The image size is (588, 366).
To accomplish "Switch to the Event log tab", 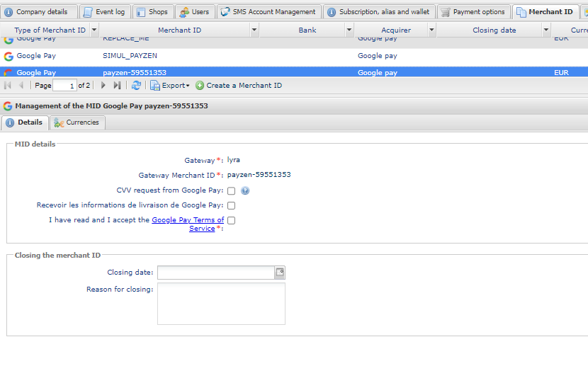I will click(x=106, y=12).
